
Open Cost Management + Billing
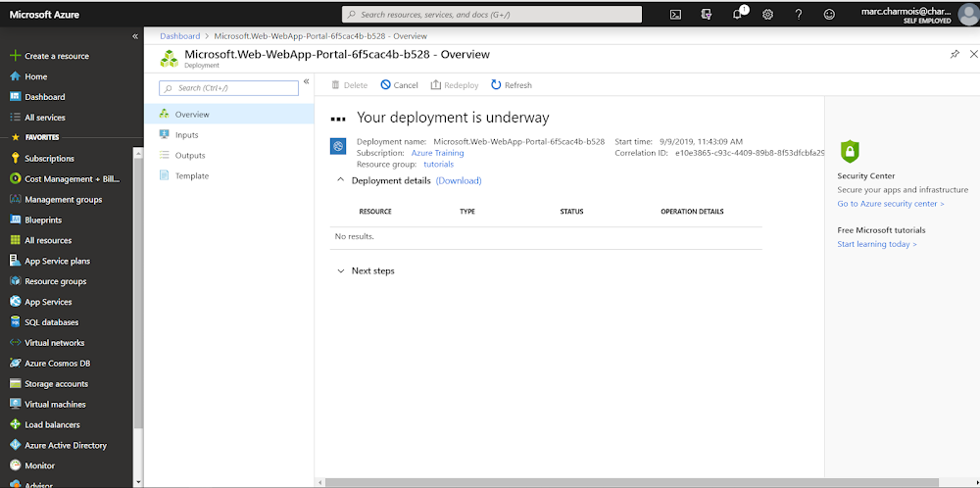tap(65, 178)
